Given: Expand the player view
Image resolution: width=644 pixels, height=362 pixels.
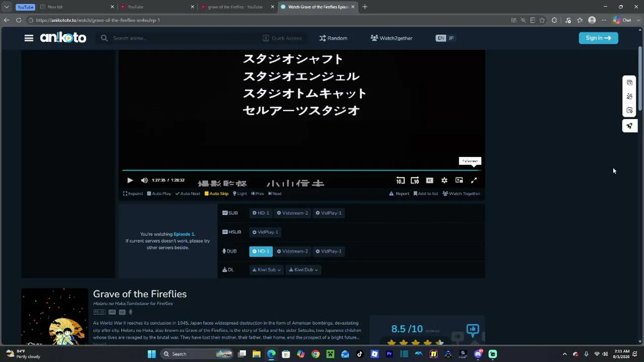Looking at the screenshot, I should [133, 194].
